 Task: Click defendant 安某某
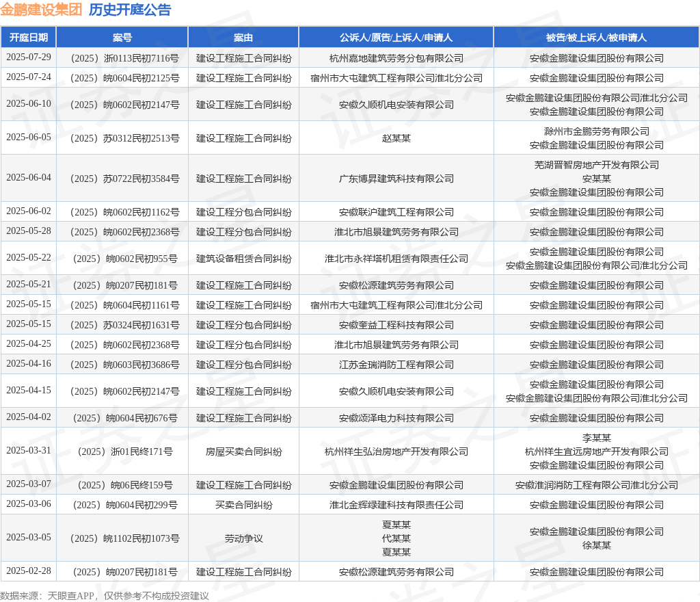tap(596, 179)
